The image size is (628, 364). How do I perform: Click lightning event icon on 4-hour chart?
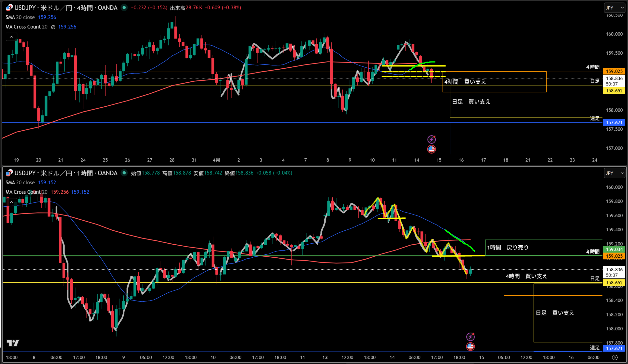[x=431, y=139]
